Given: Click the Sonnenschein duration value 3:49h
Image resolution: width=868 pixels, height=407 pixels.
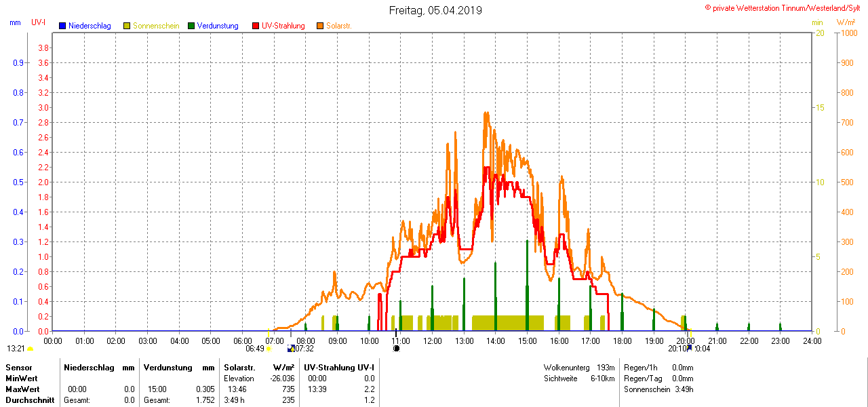Looking at the screenshot, I should [684, 389].
